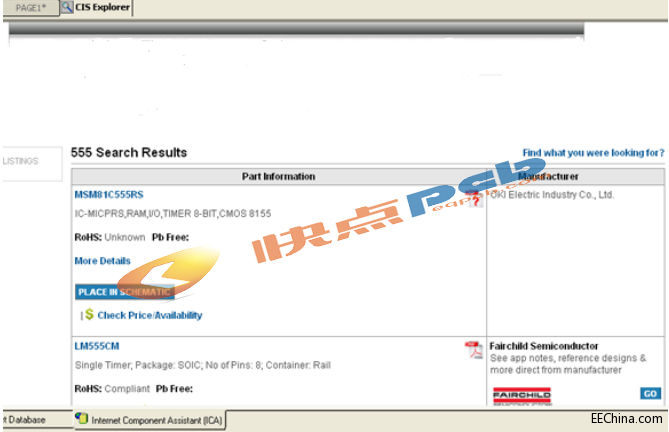Click the ICA tab icon

point(81,418)
